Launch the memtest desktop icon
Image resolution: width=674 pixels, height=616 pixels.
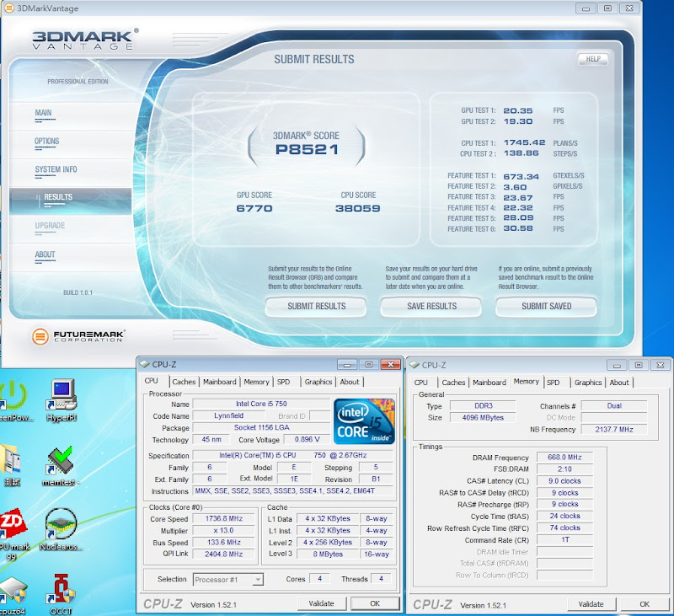click(x=61, y=466)
